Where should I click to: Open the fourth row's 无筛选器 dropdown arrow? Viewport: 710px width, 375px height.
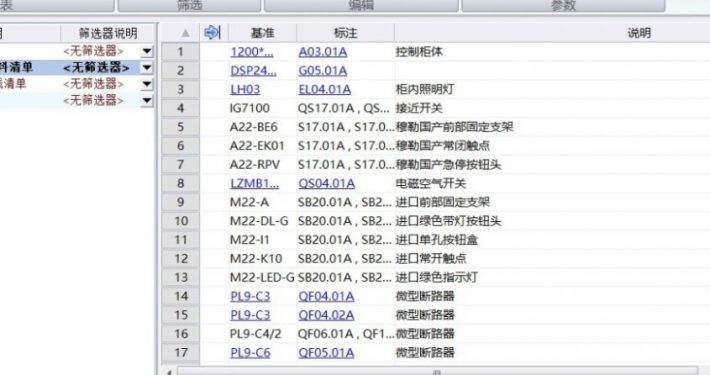pyautogui.click(x=147, y=100)
